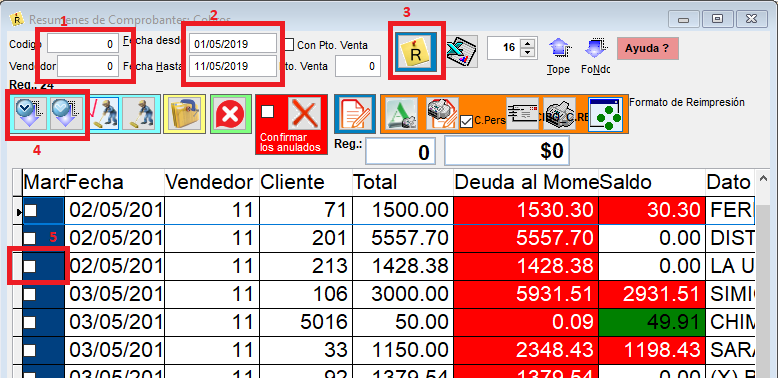Screen dimensions: 778x378
Task: Click the large red X anular button
Action: (x=305, y=113)
